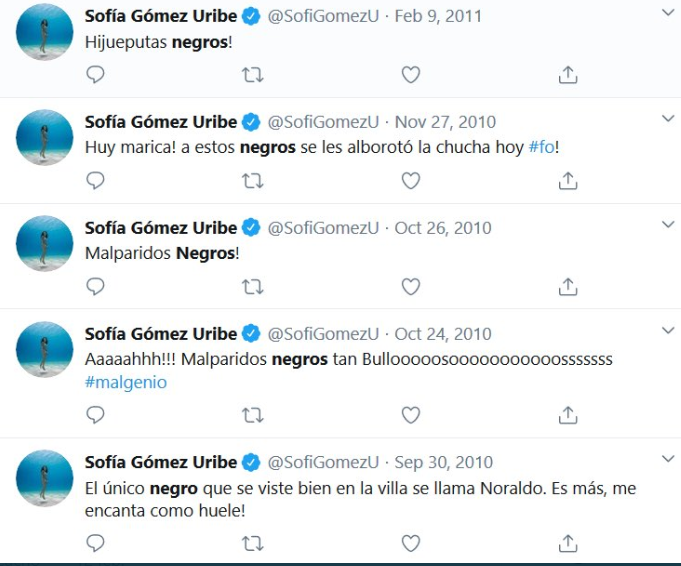The width and height of the screenshot is (681, 566).
Task: Open the chevron menu on Oct 26 tweet
Action: point(668,225)
